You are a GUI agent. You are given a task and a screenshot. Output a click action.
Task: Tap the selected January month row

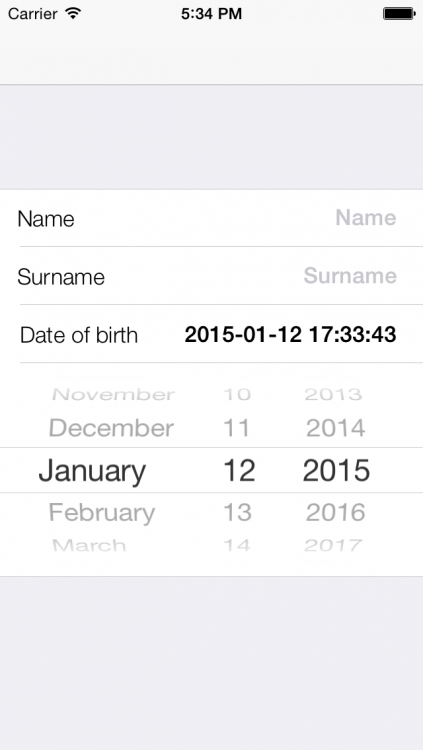tap(92, 471)
